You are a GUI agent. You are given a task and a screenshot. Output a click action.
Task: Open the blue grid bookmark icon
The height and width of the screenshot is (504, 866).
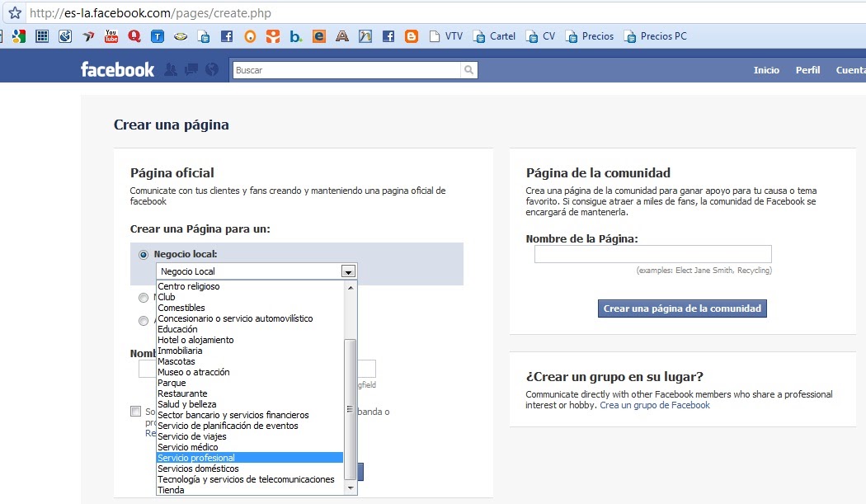pyautogui.click(x=42, y=36)
